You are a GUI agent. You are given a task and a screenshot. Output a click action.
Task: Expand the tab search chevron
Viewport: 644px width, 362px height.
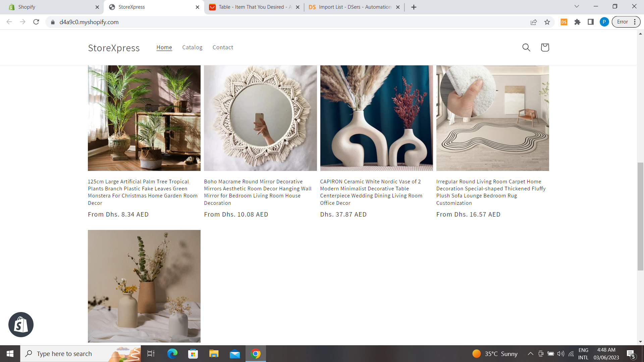(577, 6)
